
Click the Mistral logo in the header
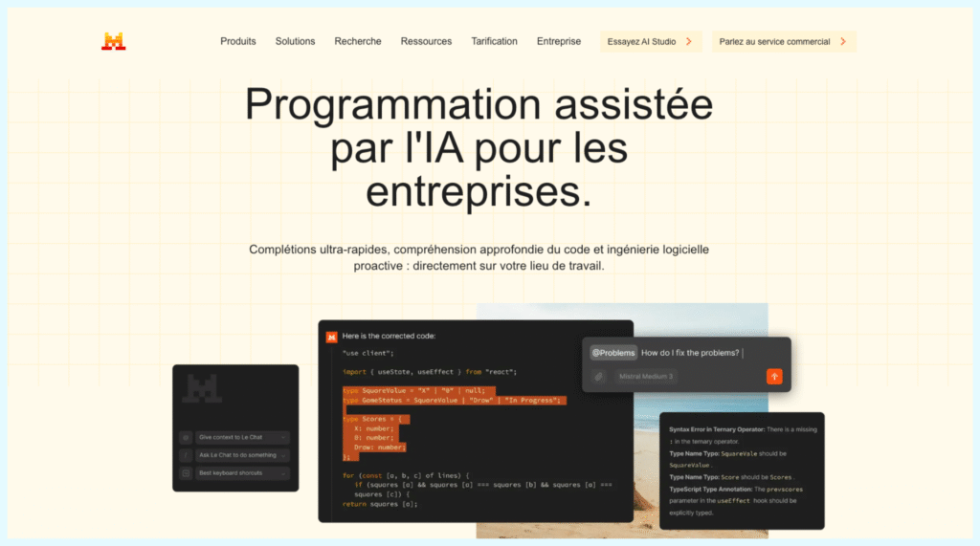coord(113,41)
